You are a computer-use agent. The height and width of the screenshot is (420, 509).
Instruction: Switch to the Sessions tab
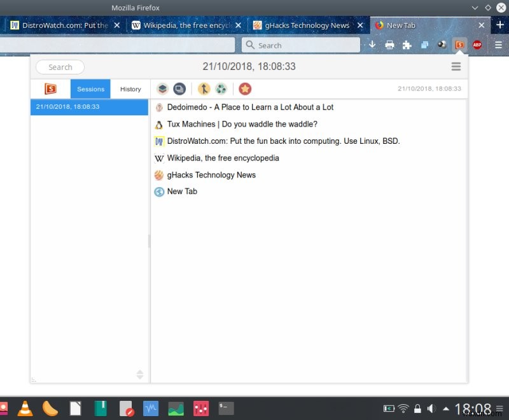coord(90,89)
